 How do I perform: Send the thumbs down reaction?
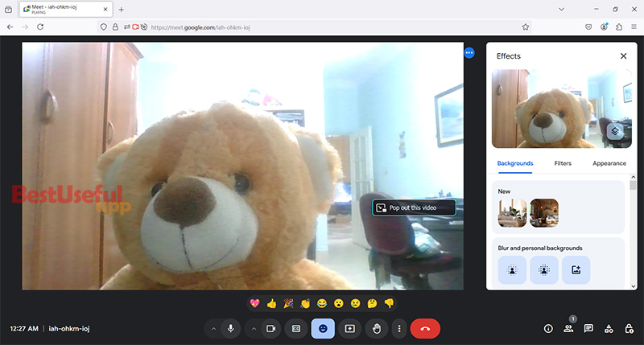click(389, 303)
